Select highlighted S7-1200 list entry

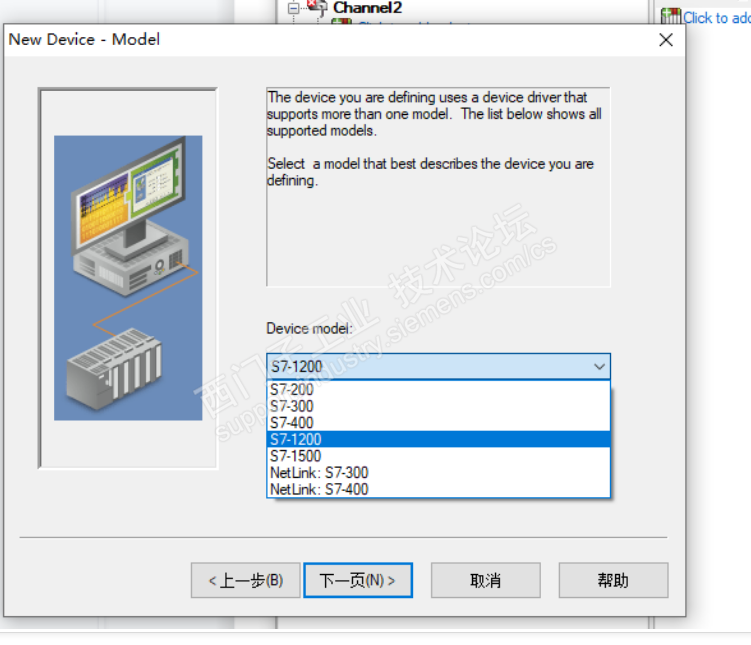tap(438, 439)
